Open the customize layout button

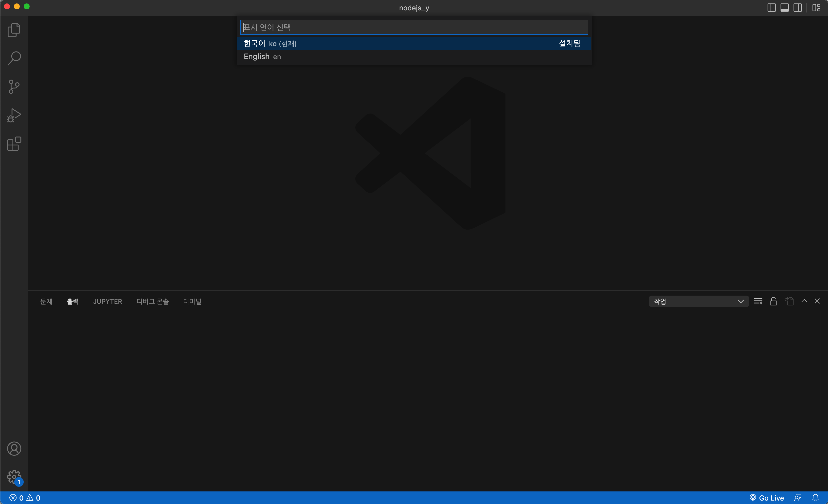click(x=816, y=7)
